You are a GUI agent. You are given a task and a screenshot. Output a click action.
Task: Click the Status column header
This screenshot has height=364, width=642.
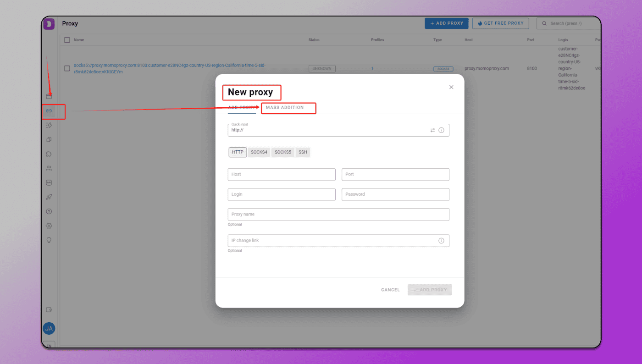pos(314,40)
